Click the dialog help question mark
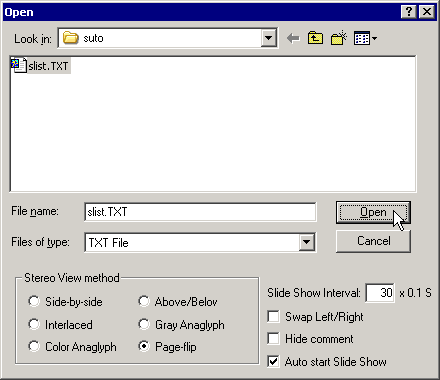The image size is (440, 380). 409,12
